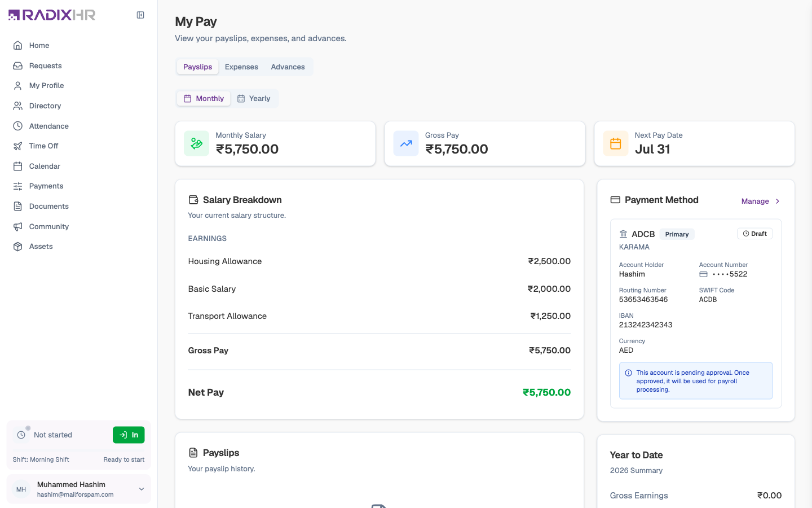Click the Shift: Morning Shift label
The width and height of the screenshot is (812, 508).
click(x=41, y=459)
